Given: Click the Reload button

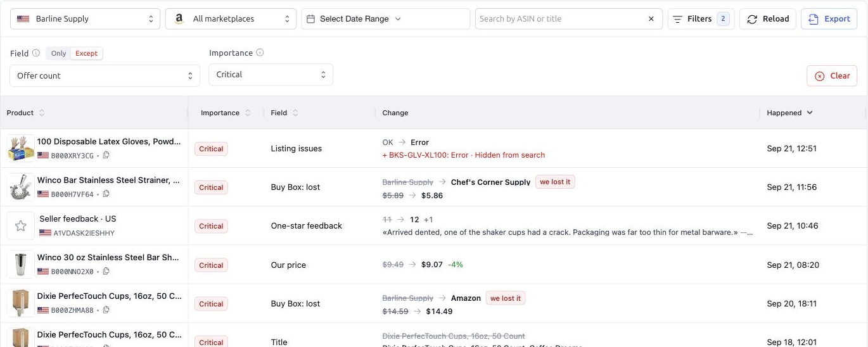Looking at the screenshot, I should pos(768,19).
